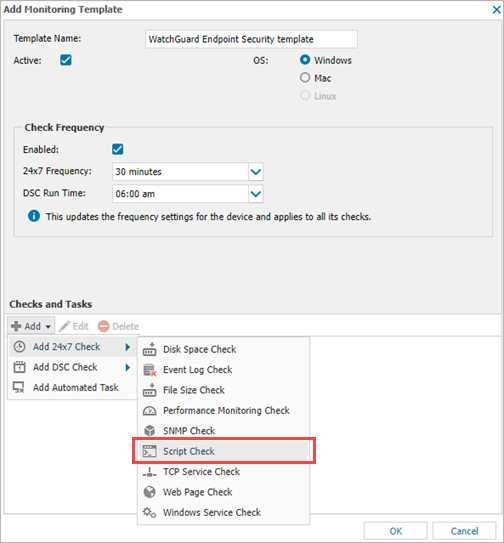Click the frequency settings info message text
Image resolution: width=504 pixels, height=543 pixels.
(x=209, y=217)
